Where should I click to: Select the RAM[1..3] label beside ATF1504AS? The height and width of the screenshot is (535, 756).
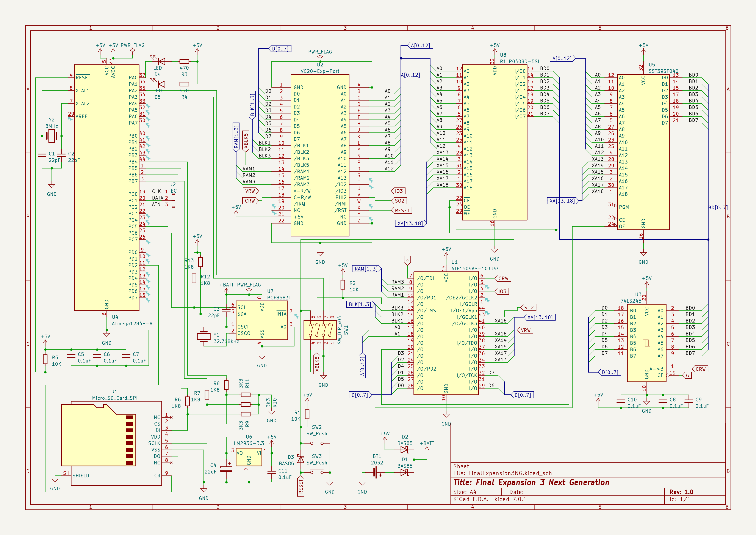tap(367, 269)
